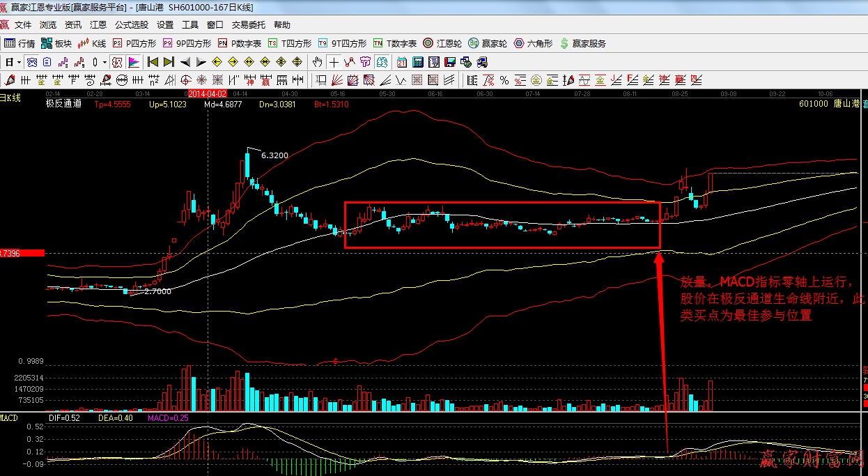Toggle the colored flag chart button
The width and height of the screenshot is (868, 476).
point(134,62)
